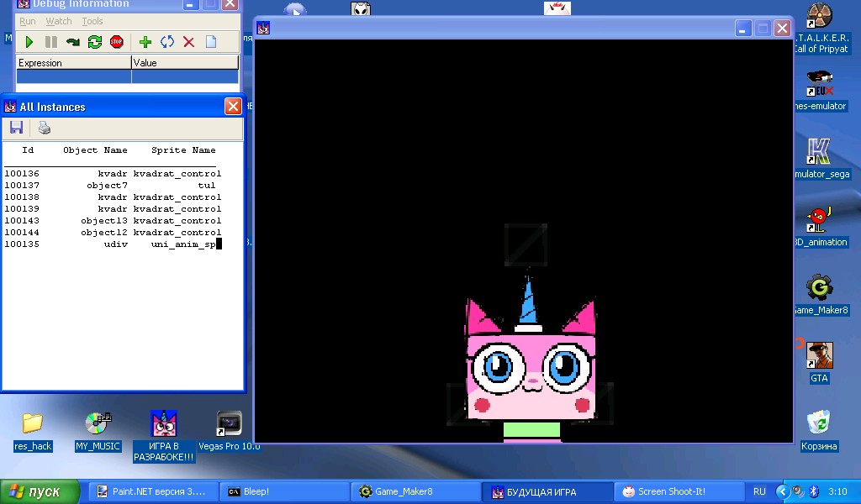
Task: Close the All Instances window
Action: point(233,107)
